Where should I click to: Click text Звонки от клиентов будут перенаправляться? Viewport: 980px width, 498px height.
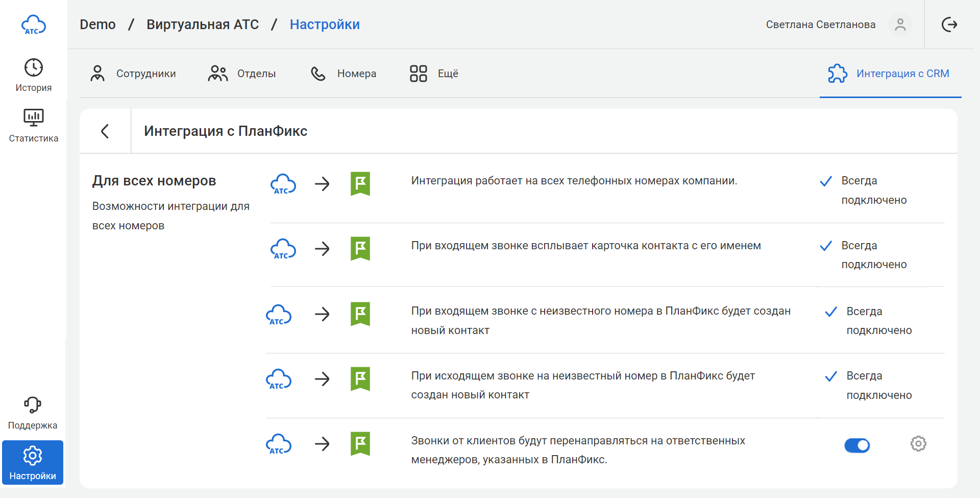(x=578, y=450)
